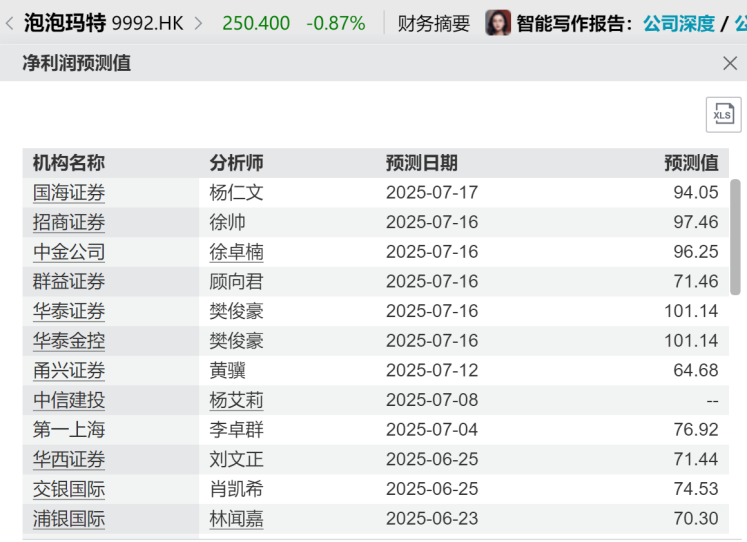
Task: Open 华泰金控 institution link
Action: click(x=69, y=341)
